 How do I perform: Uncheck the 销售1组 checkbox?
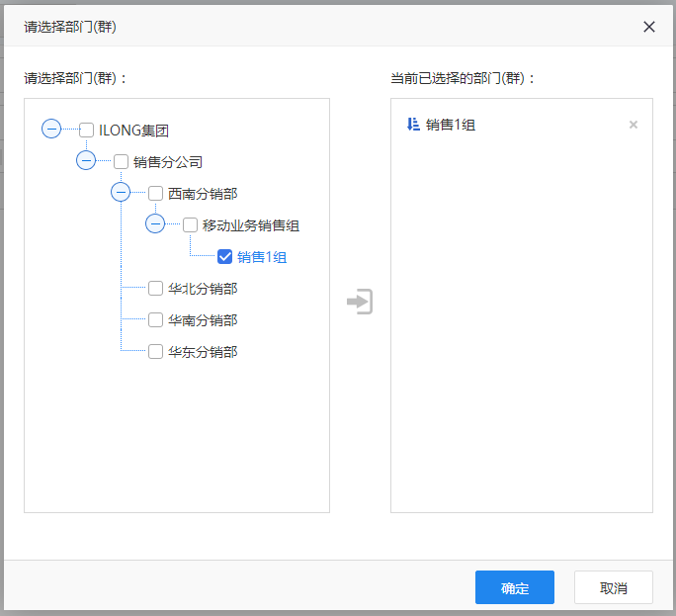pos(224,257)
